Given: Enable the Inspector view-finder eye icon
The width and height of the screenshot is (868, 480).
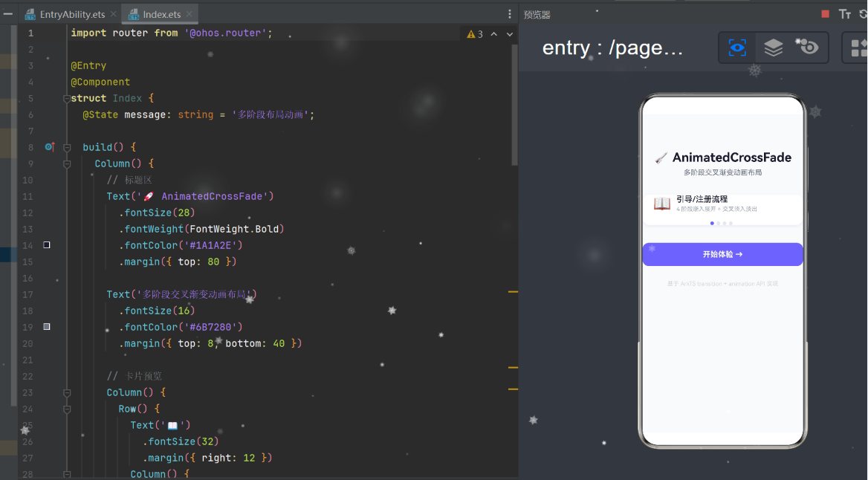Looking at the screenshot, I should click(x=737, y=48).
